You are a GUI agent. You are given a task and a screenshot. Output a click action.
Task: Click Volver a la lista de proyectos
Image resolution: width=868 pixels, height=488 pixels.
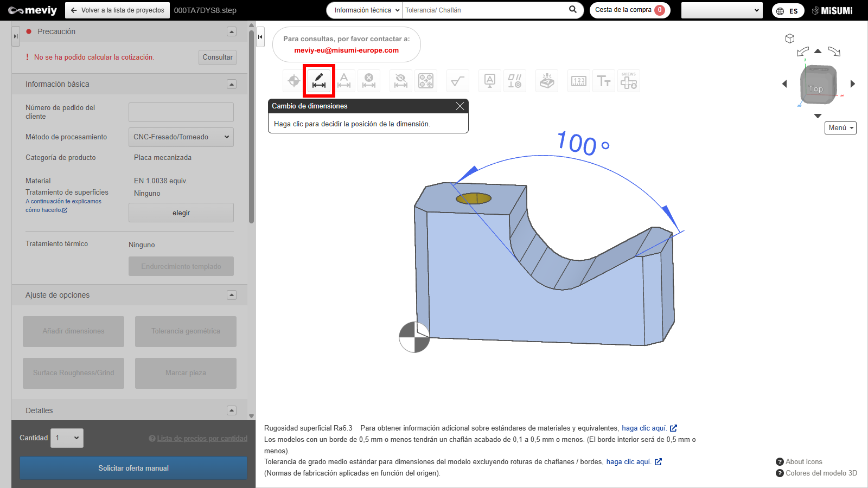(x=117, y=10)
